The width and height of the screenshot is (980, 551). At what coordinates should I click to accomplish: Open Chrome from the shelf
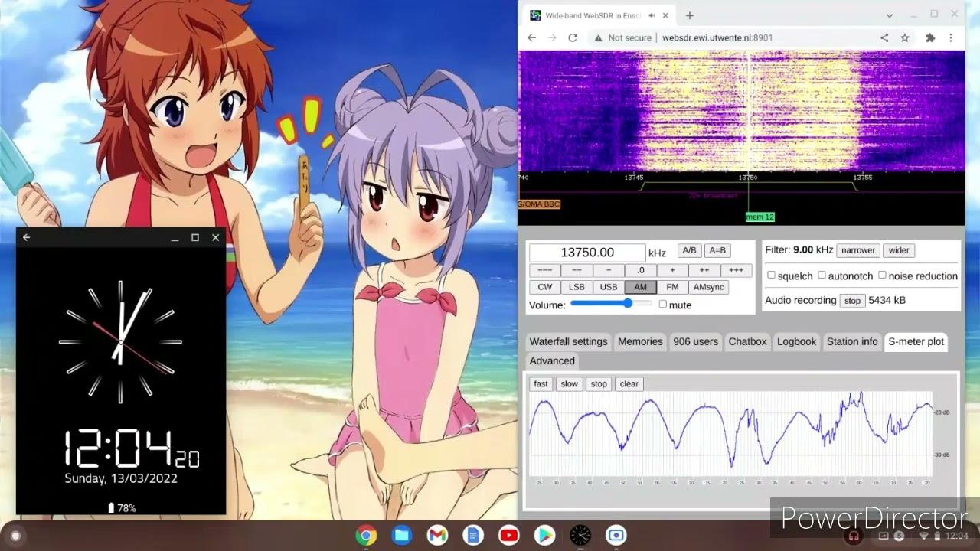366,535
